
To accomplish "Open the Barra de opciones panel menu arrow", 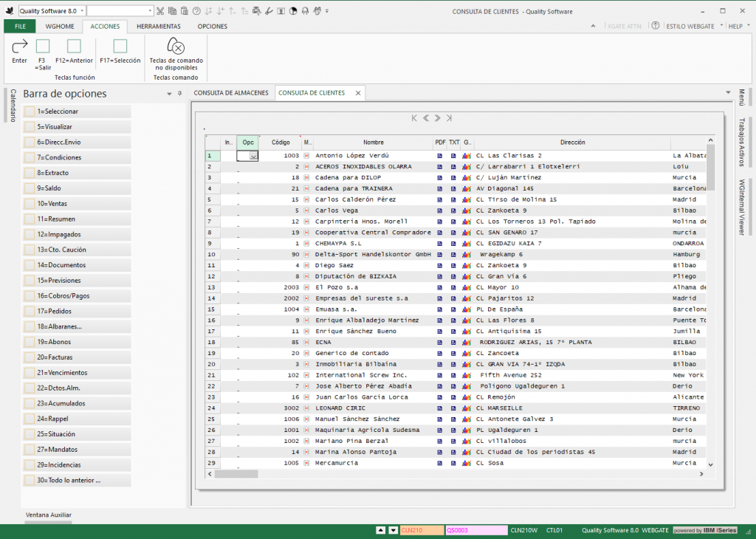I will click(x=169, y=94).
